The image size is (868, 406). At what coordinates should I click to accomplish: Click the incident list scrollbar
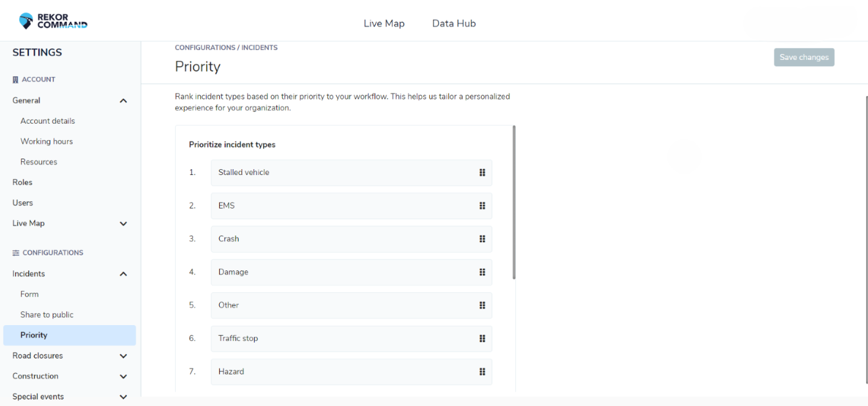point(514,202)
